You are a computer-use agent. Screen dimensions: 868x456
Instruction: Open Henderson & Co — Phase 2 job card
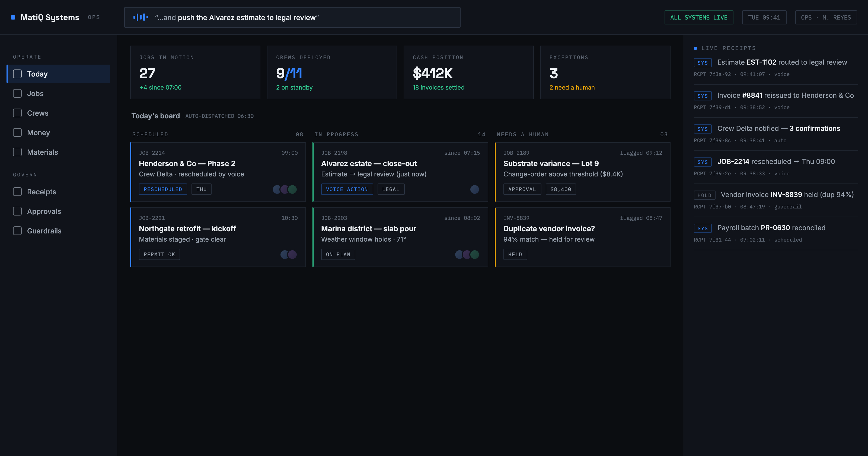(x=218, y=172)
